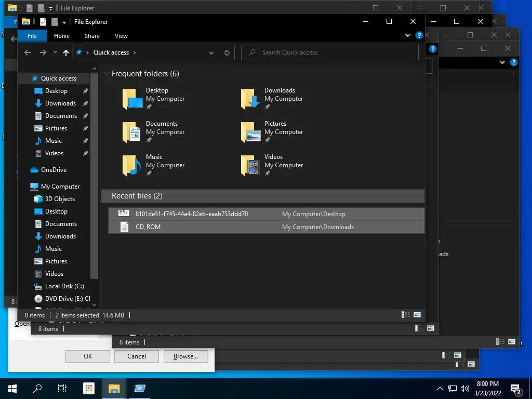This screenshot has height=399, width=532.
Task: Click Details view icon in second window
Action: coord(419,328)
